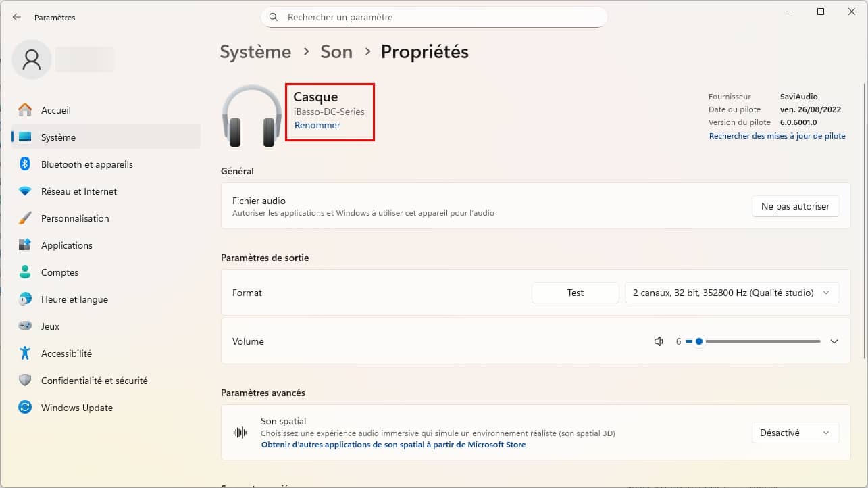
Task: Click the Confidentialité et sécurité shield icon
Action: [x=25, y=381]
